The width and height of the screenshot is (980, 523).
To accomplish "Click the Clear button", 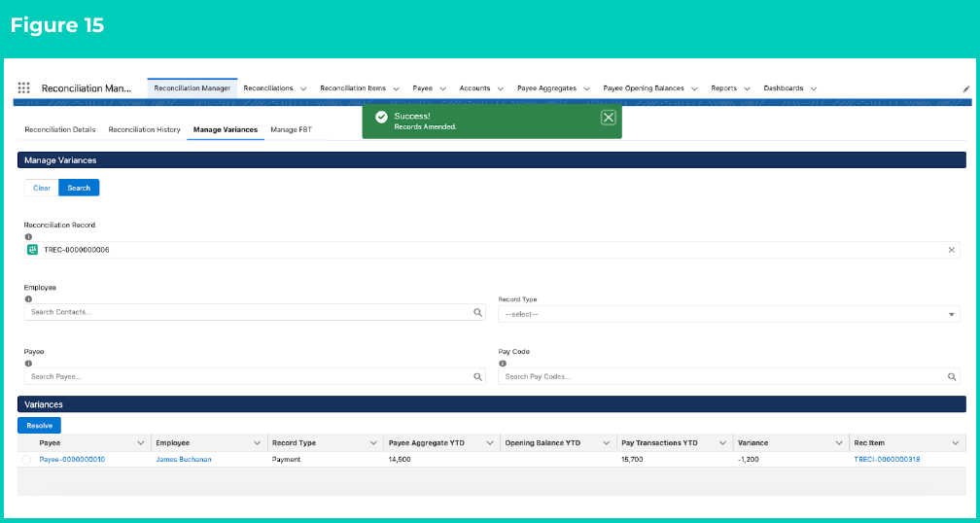I will [x=42, y=188].
